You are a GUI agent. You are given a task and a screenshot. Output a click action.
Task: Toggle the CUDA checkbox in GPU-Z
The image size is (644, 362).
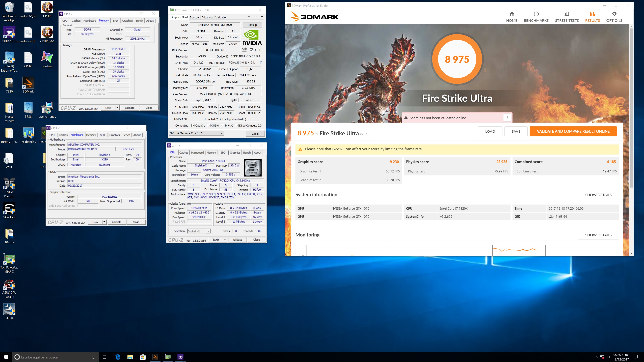(x=208, y=125)
